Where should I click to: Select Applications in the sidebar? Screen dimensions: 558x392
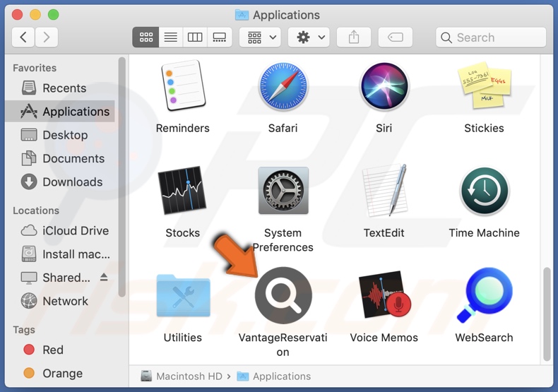[x=61, y=112]
